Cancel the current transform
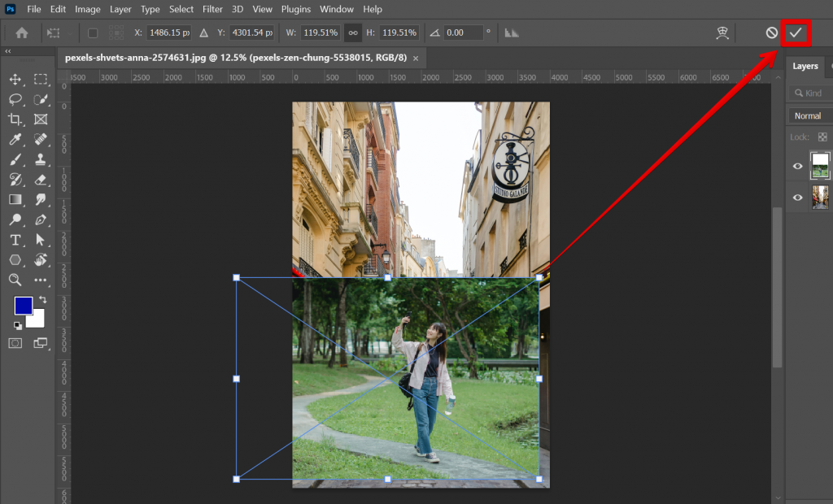Viewport: 833px width, 504px height. point(773,33)
